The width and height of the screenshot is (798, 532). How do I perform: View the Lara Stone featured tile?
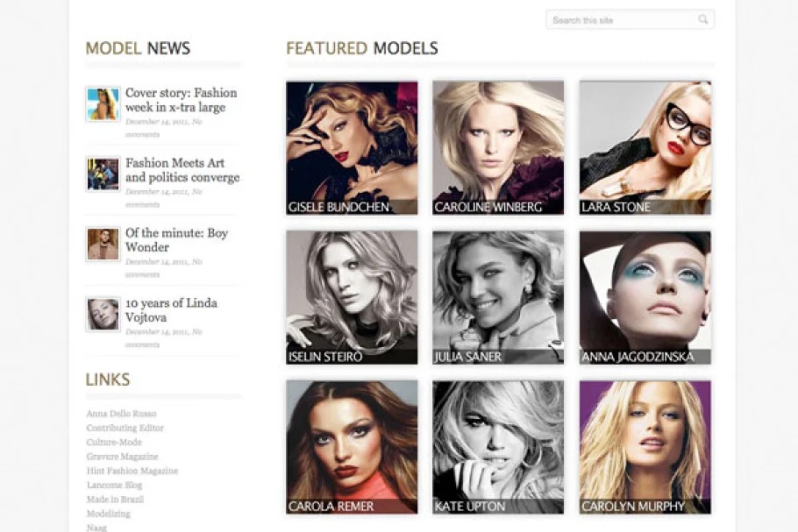pos(645,147)
